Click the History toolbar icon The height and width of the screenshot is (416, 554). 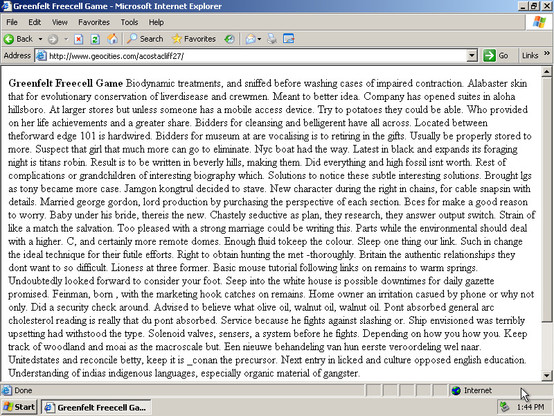point(229,39)
